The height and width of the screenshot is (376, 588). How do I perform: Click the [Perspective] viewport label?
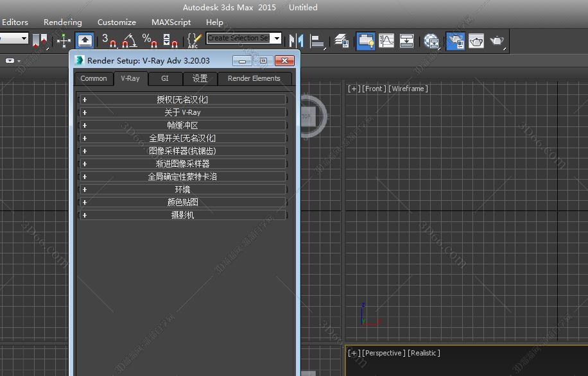[x=383, y=353]
